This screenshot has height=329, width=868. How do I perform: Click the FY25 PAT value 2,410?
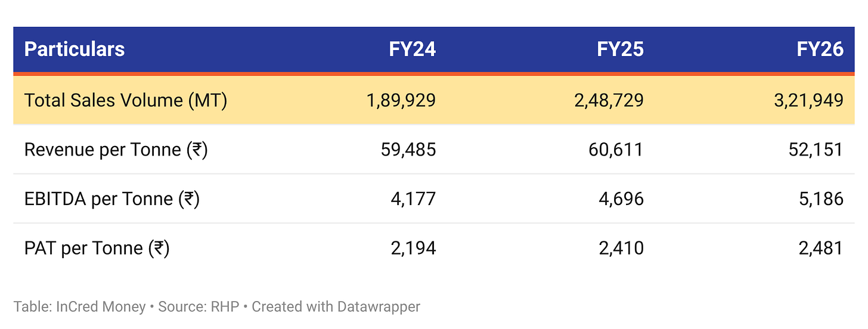coord(621,248)
